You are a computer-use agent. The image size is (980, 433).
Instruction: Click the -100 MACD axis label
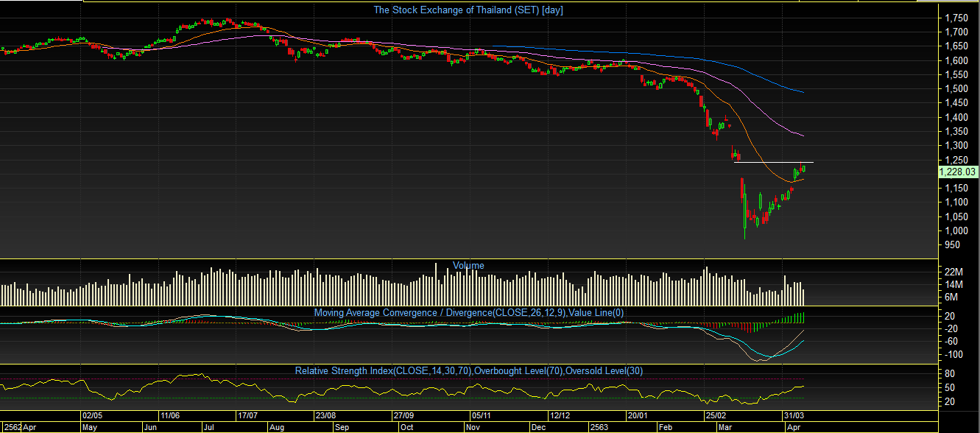click(x=954, y=354)
